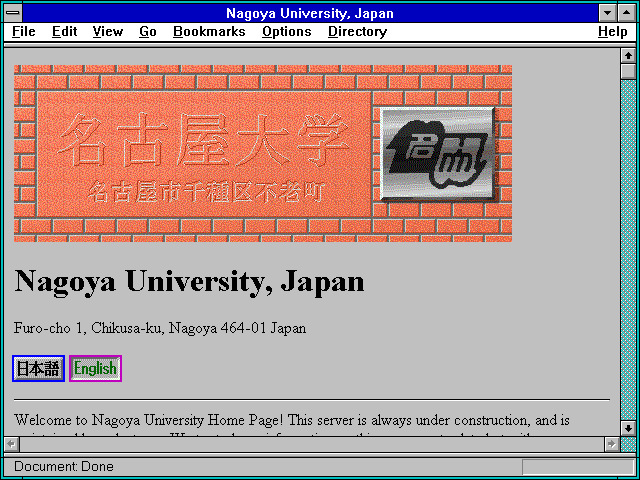
Task: Open the window control menu box
Action: pos(13,13)
